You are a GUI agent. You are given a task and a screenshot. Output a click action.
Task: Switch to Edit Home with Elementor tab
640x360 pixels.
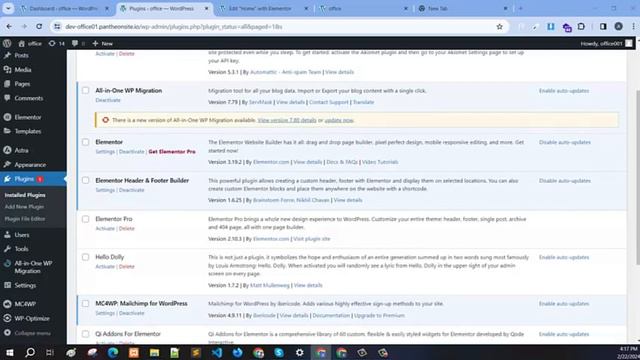264,9
